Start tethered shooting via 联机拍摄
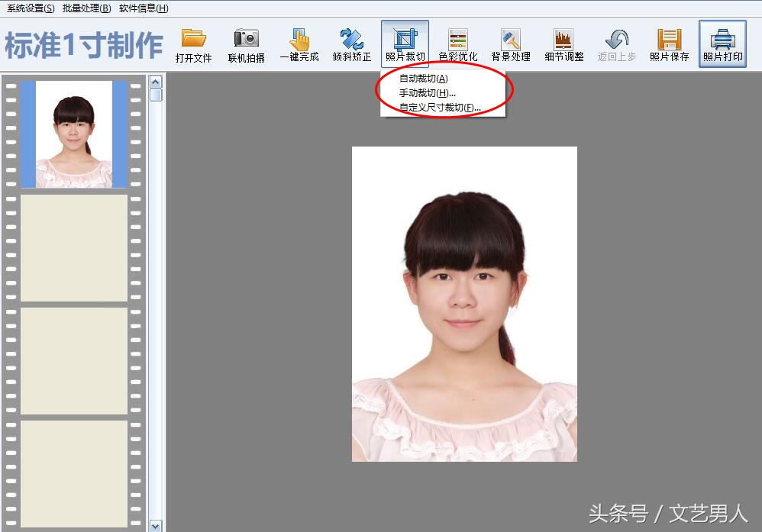This screenshot has height=532, width=762. click(247, 45)
